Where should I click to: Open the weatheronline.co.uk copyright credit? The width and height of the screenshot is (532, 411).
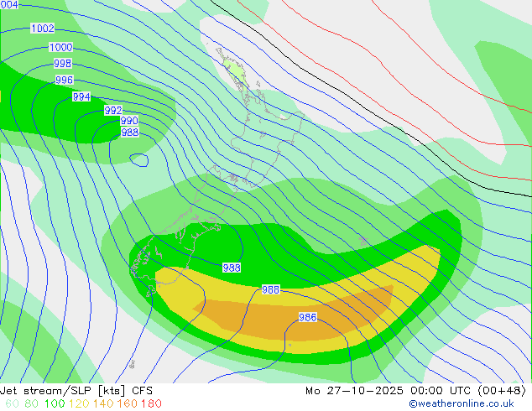click(x=462, y=403)
